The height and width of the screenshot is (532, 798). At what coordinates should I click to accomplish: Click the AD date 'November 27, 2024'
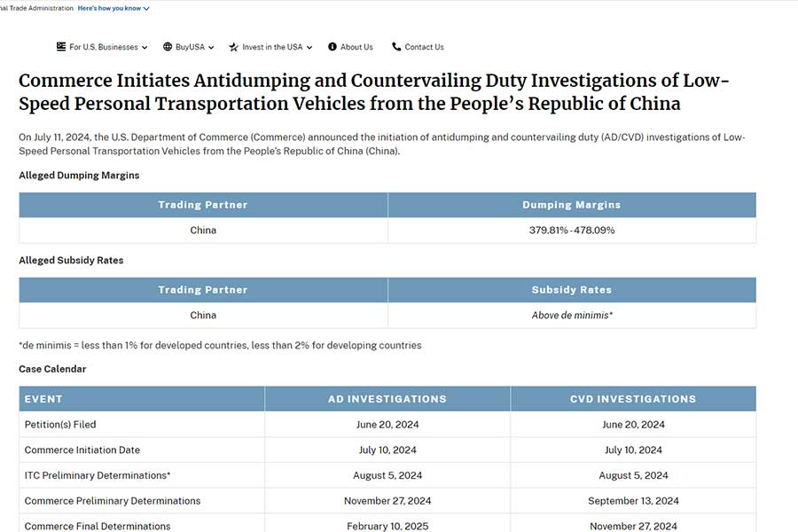pos(387,501)
